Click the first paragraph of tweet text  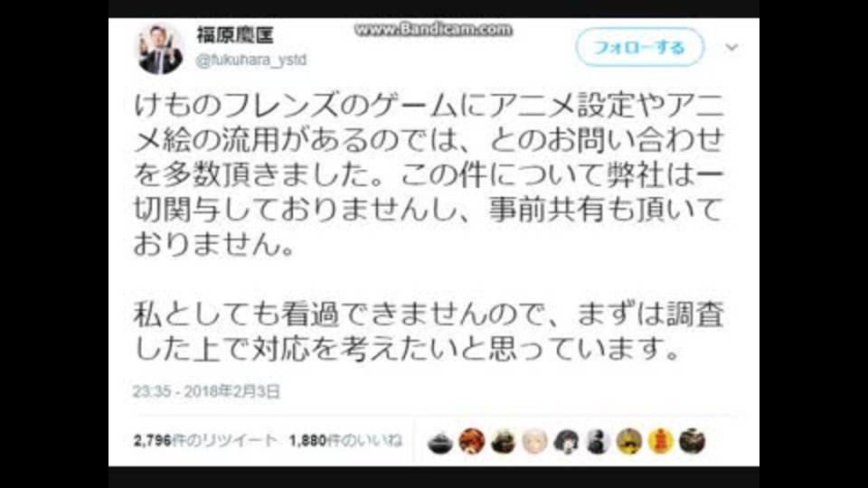pyautogui.click(x=429, y=174)
